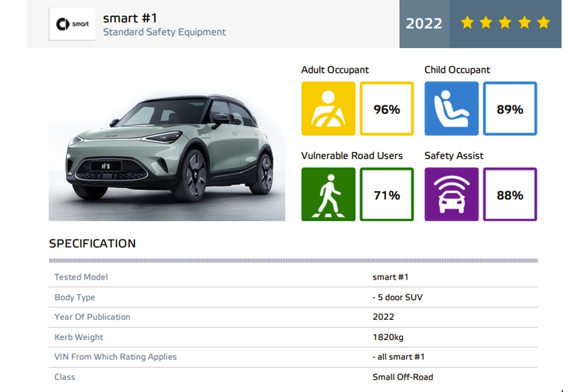This screenshot has width=588, height=392.
Task: Click the 89% Child Occupant score box
Action: pos(510,108)
